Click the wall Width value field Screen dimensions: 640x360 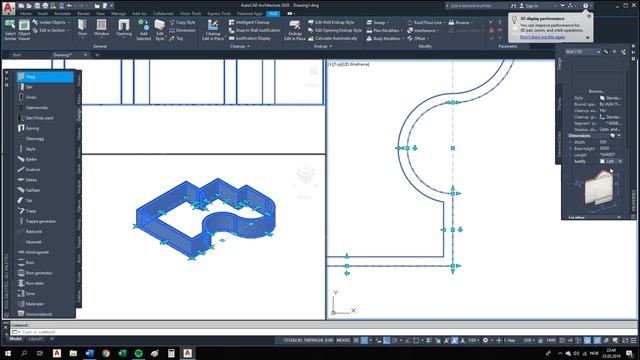tap(611, 142)
